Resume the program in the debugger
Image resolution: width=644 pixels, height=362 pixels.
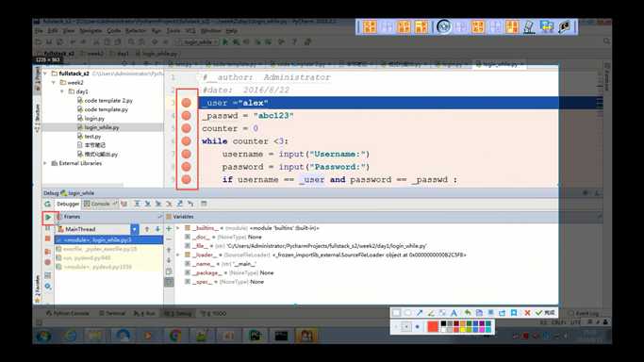coord(48,217)
